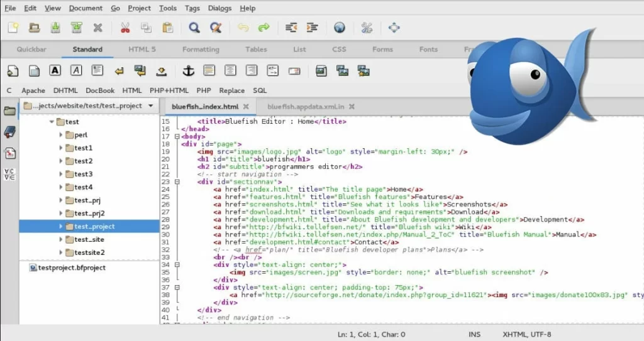Select the testproject.bfproject file
Screen dimensions: 644x341
tap(71, 268)
